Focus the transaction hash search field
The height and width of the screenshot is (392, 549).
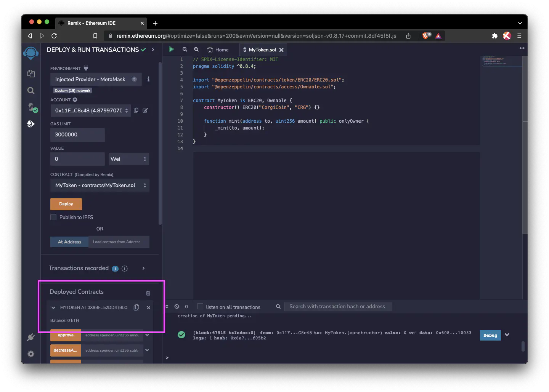tap(338, 306)
